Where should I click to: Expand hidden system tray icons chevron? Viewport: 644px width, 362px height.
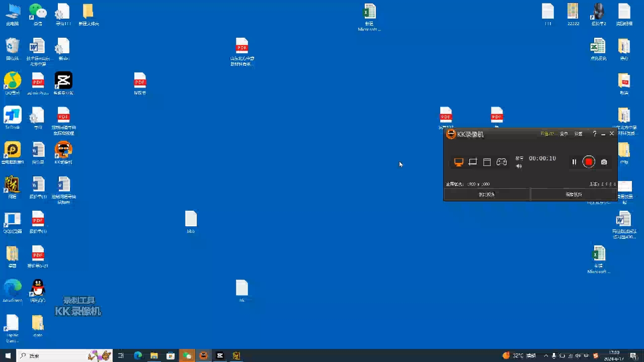point(546,355)
